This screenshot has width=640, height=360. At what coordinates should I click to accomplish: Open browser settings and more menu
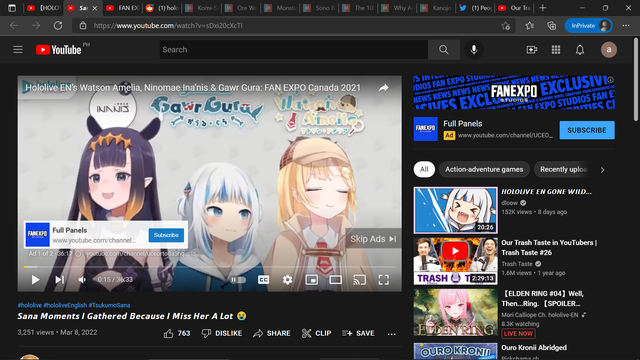(626, 26)
